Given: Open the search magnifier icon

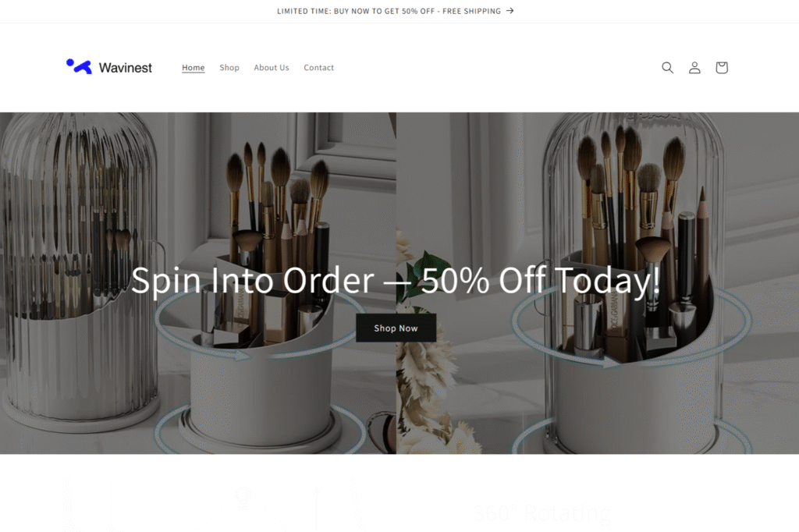Looking at the screenshot, I should 667,67.
